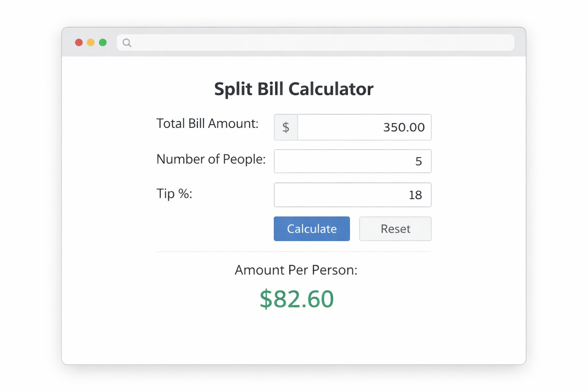Click into the Total Bill Amount field
Viewport: 588px width, 392px height.
364,127
